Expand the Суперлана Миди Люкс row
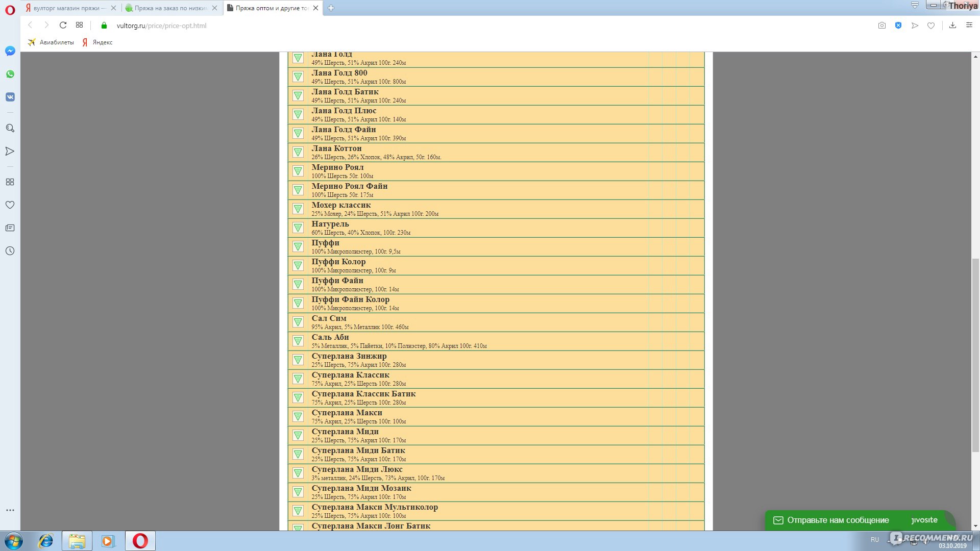Image resolution: width=980 pixels, height=551 pixels. [x=298, y=473]
